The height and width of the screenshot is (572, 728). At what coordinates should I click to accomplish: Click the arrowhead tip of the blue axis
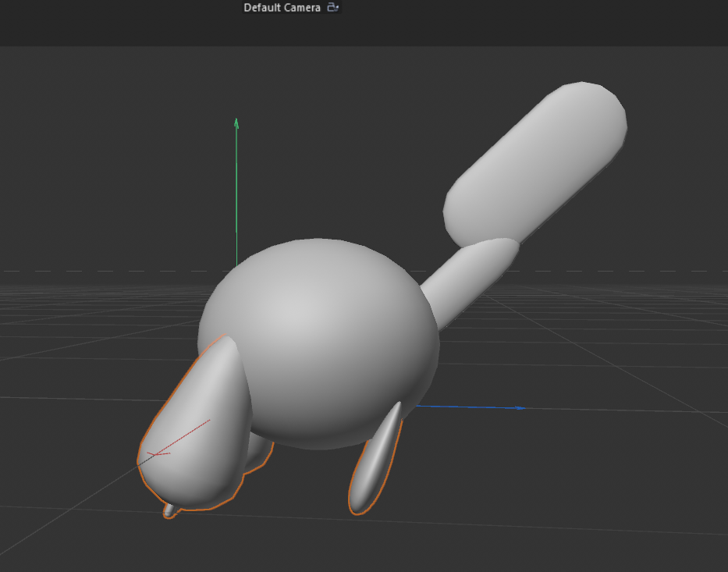(519, 407)
